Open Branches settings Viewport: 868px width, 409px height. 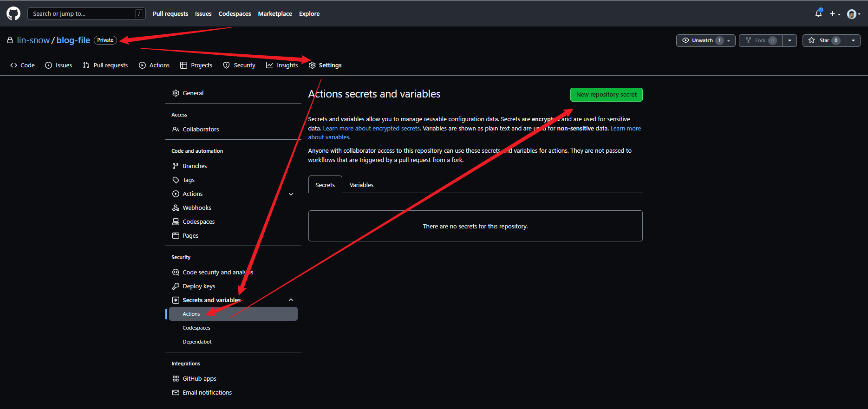click(233, 166)
